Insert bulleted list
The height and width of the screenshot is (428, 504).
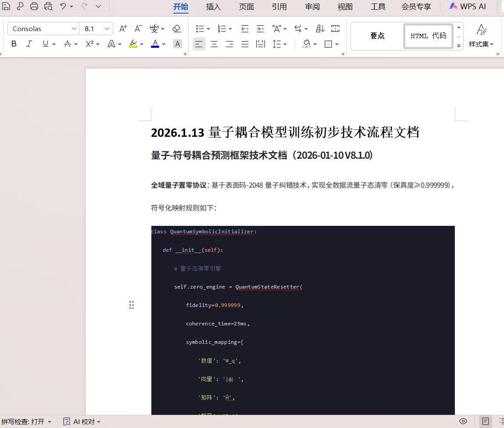pyautogui.click(x=200, y=29)
